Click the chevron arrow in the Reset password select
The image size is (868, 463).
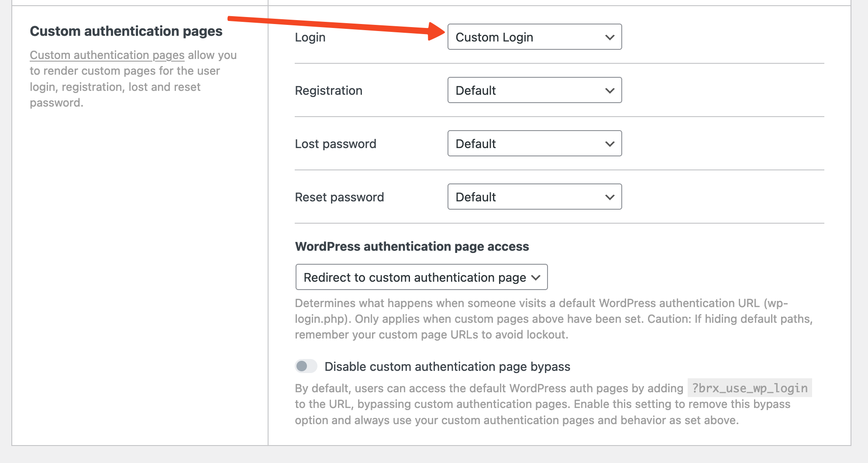[x=610, y=197]
